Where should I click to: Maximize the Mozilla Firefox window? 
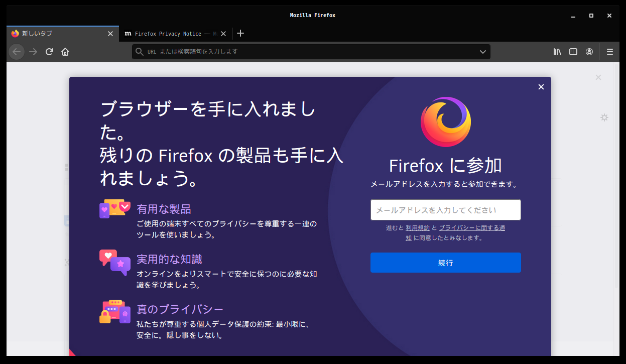pos(591,16)
